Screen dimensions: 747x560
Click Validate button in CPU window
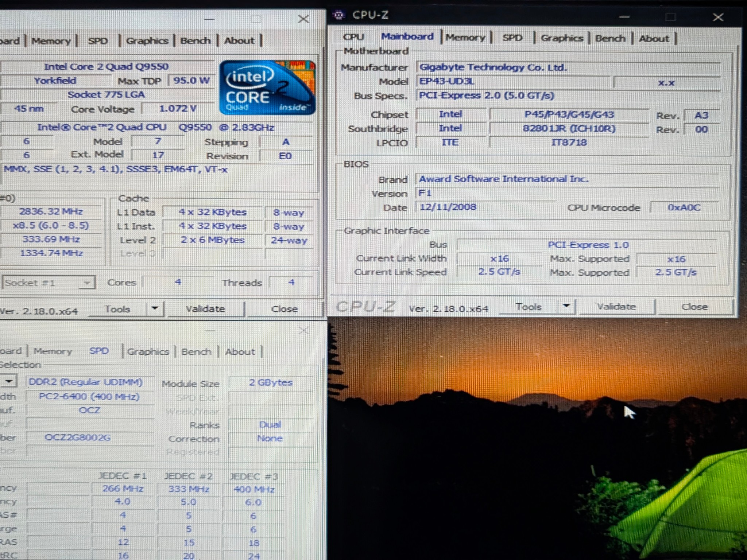205,309
